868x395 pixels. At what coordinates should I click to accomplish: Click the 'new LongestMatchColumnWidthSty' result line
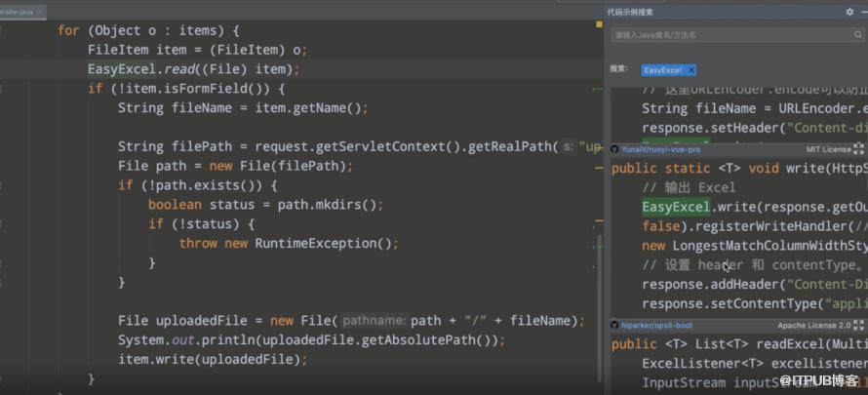pyautogui.click(x=755, y=246)
